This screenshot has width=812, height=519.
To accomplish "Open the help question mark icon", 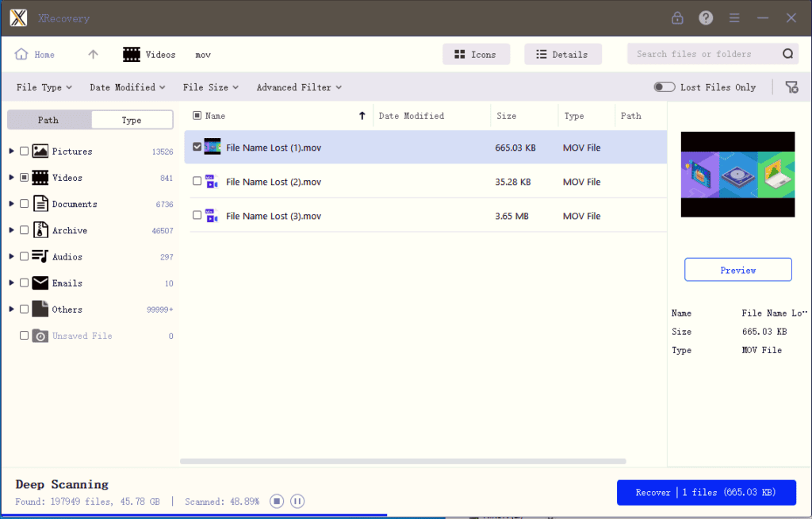I will coord(706,17).
